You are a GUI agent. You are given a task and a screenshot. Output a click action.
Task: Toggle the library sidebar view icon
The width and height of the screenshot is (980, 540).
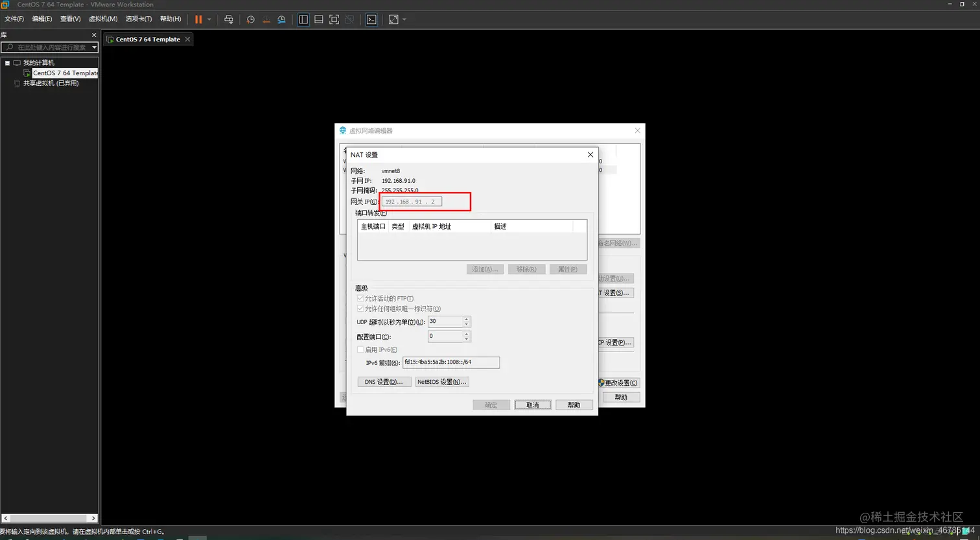point(303,19)
